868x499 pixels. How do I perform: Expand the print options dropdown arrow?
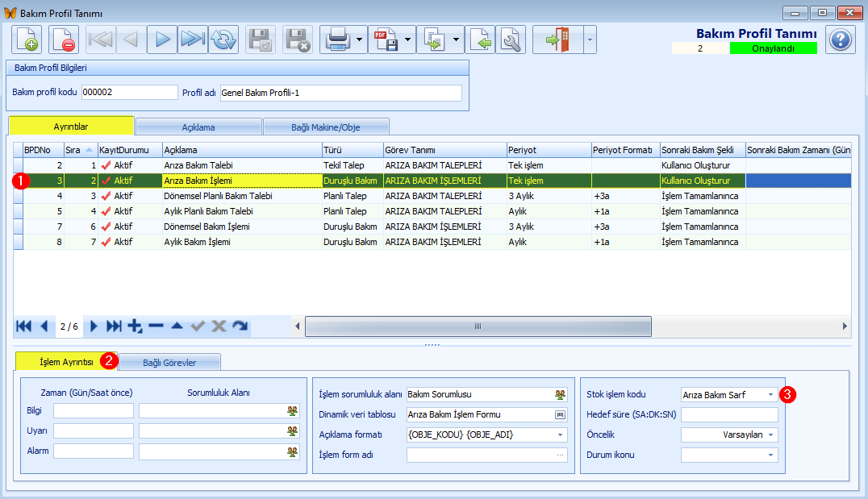pos(360,40)
